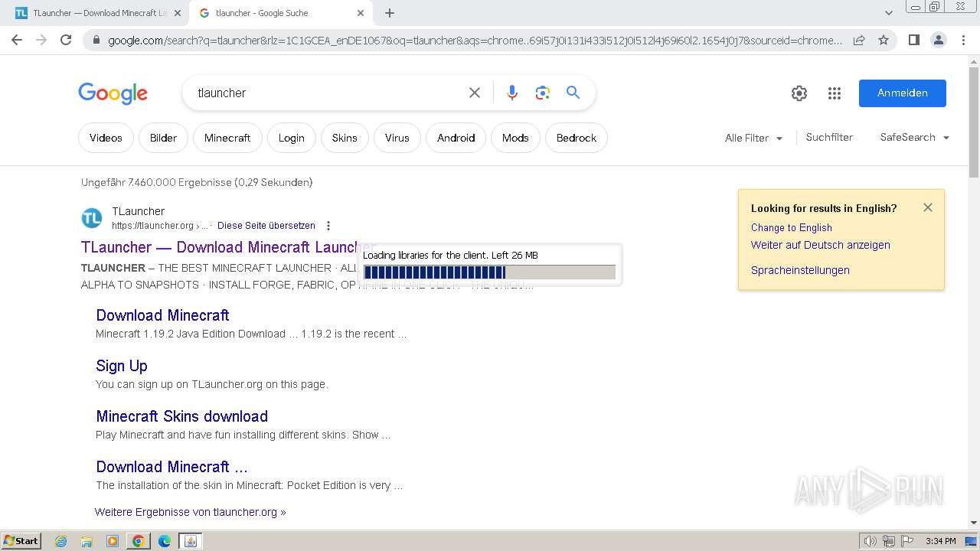Bookmark this page with the star icon
Image resolution: width=980 pixels, height=551 pixels.
(x=884, y=40)
